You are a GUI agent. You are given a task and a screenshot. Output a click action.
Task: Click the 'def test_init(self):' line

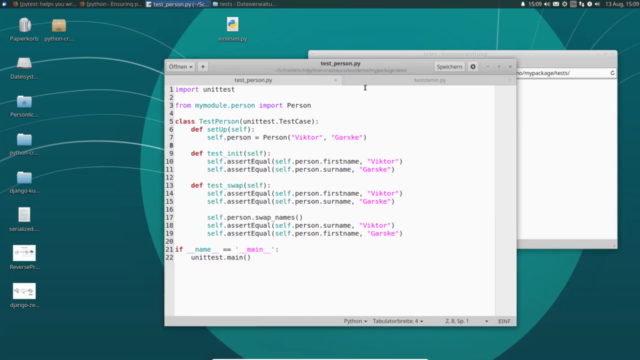coord(231,153)
